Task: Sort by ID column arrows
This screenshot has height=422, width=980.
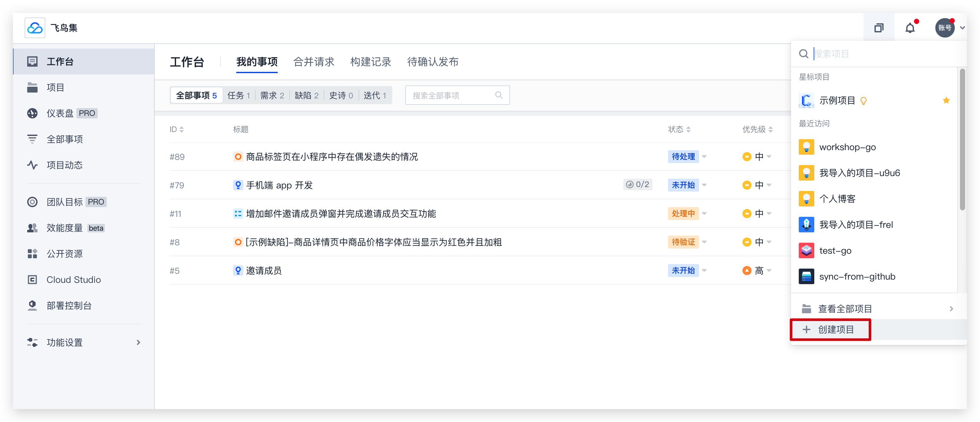Action: (182, 129)
